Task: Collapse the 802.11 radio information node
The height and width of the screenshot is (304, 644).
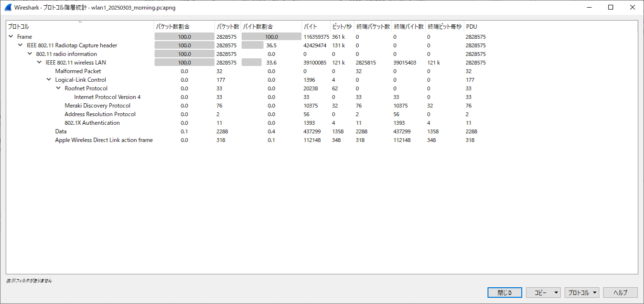Action: [x=30, y=54]
